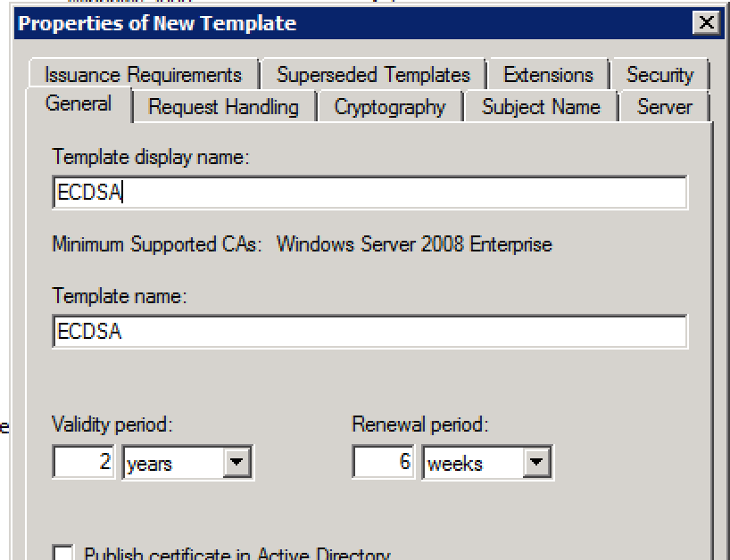The image size is (730, 560).
Task: Select the Server tab
Action: [664, 107]
